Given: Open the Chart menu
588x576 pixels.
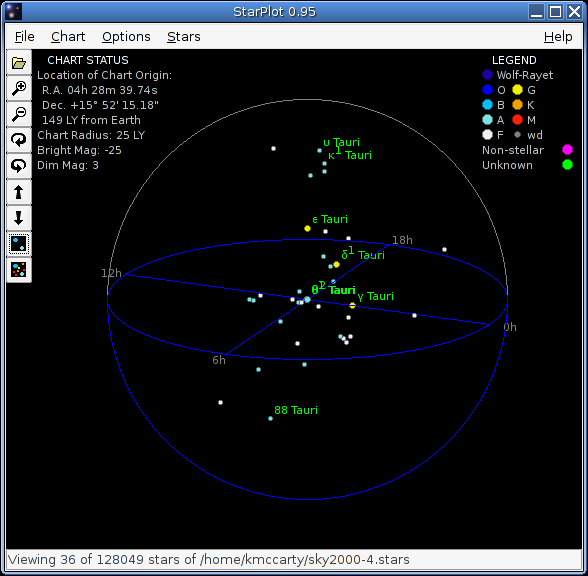Looking at the screenshot, I should point(68,36).
